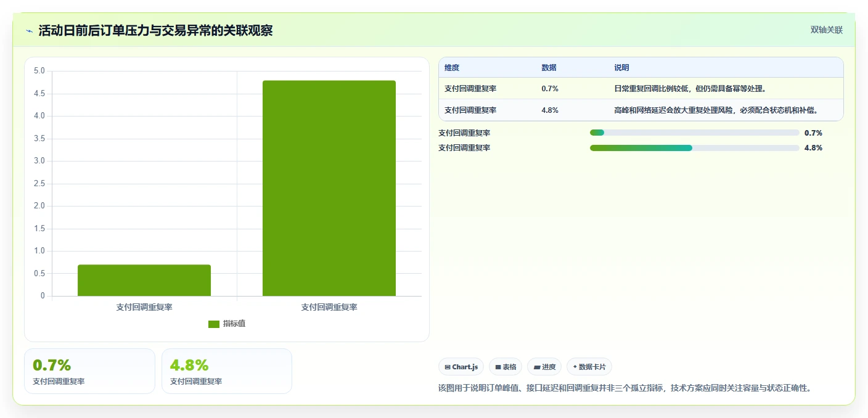Click the 该图用于说明订单峰值 footer note
This screenshot has height=418, width=868.
(x=624, y=388)
